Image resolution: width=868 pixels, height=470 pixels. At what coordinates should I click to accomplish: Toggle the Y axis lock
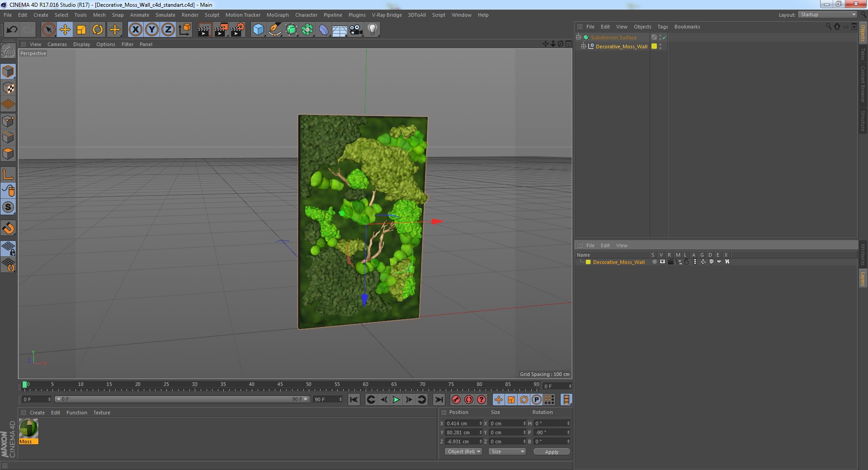152,30
